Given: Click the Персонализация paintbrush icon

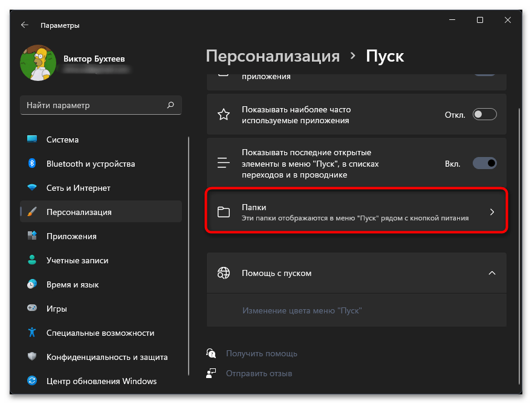Looking at the screenshot, I should tap(32, 212).
